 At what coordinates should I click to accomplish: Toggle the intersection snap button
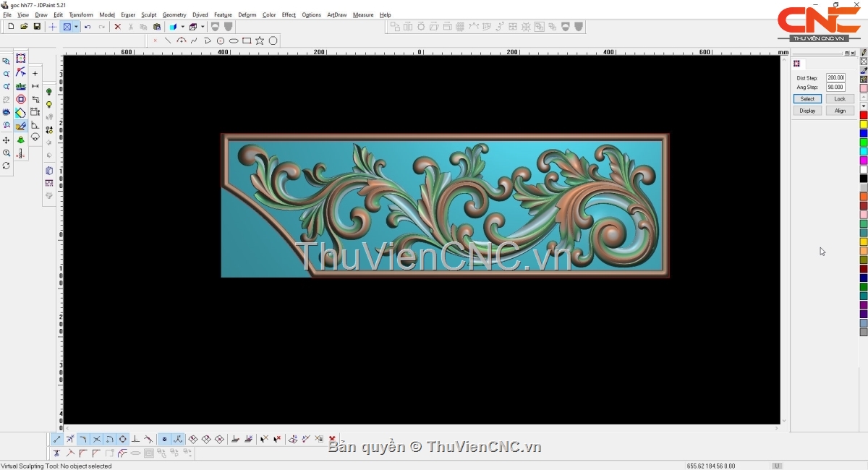click(96, 439)
